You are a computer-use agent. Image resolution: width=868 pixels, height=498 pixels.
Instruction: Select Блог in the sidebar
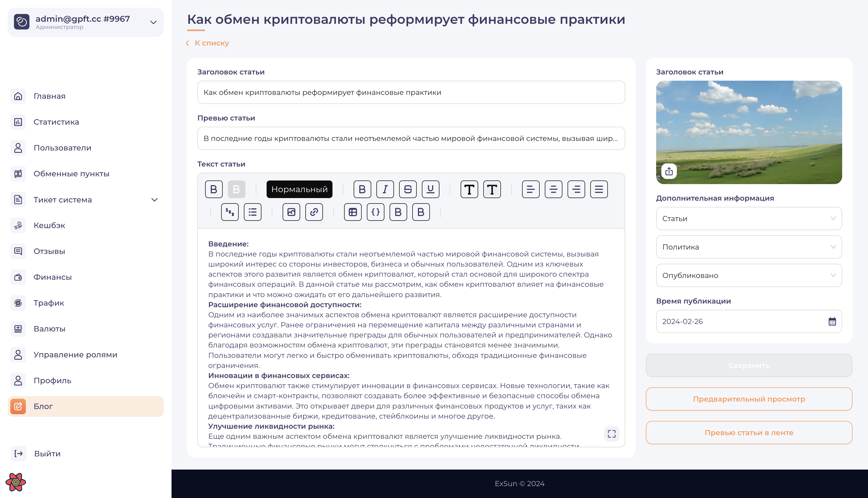coord(86,406)
